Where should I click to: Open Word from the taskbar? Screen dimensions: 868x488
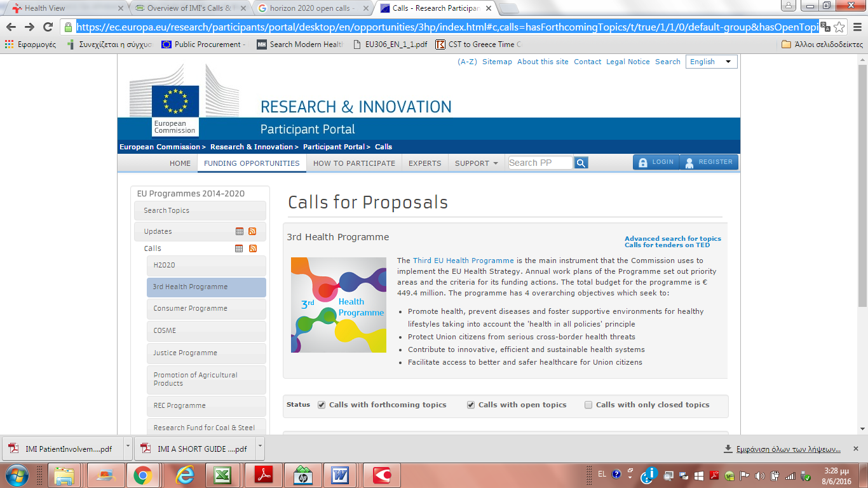pyautogui.click(x=340, y=475)
